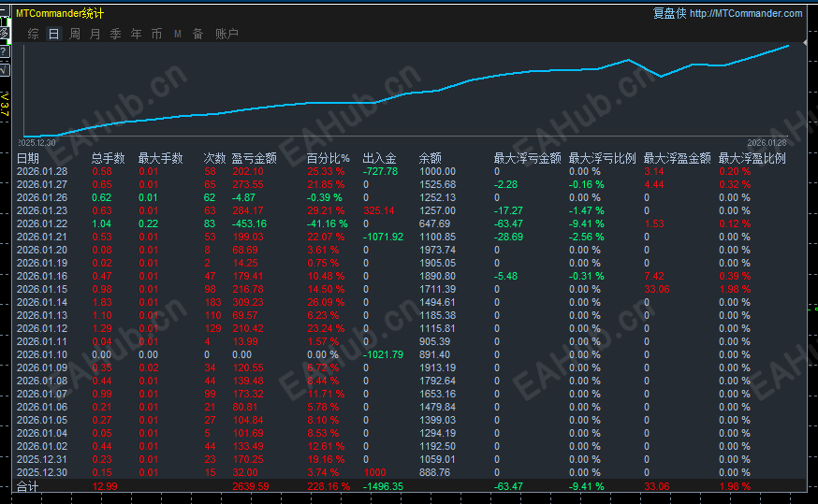The image size is (818, 504).
Task: Click the 最大浮盈金额 column header
Action: [678, 158]
